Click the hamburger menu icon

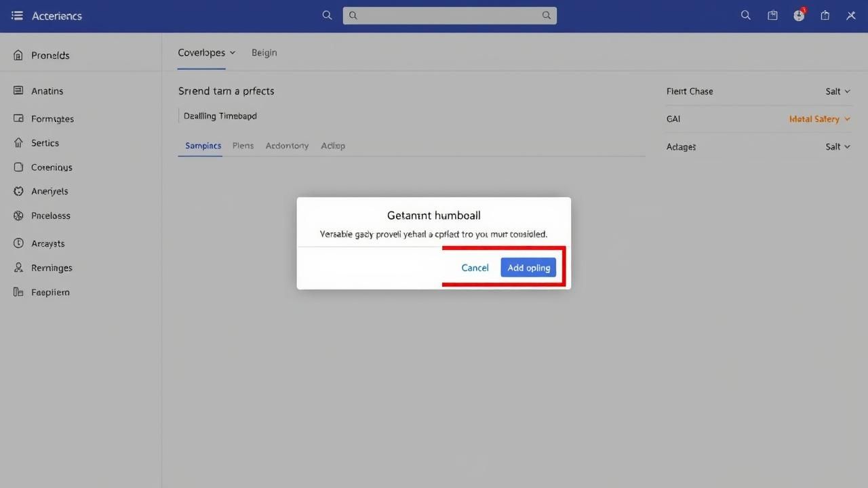pos(17,16)
